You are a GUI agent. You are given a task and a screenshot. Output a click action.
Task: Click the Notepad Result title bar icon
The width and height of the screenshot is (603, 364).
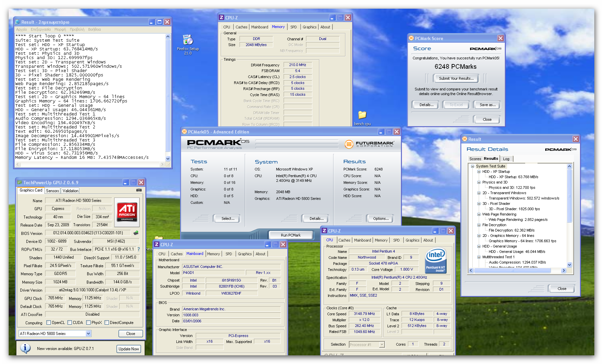[18, 22]
